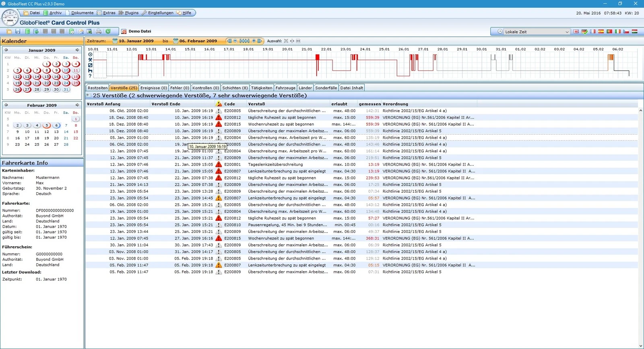Go to next month in Februar 2009 calendar

point(77,105)
